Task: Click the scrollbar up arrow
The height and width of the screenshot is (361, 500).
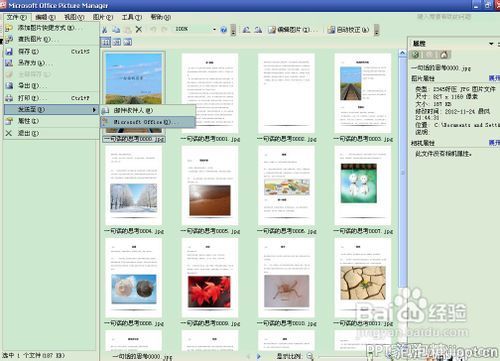Action: [x=402, y=53]
